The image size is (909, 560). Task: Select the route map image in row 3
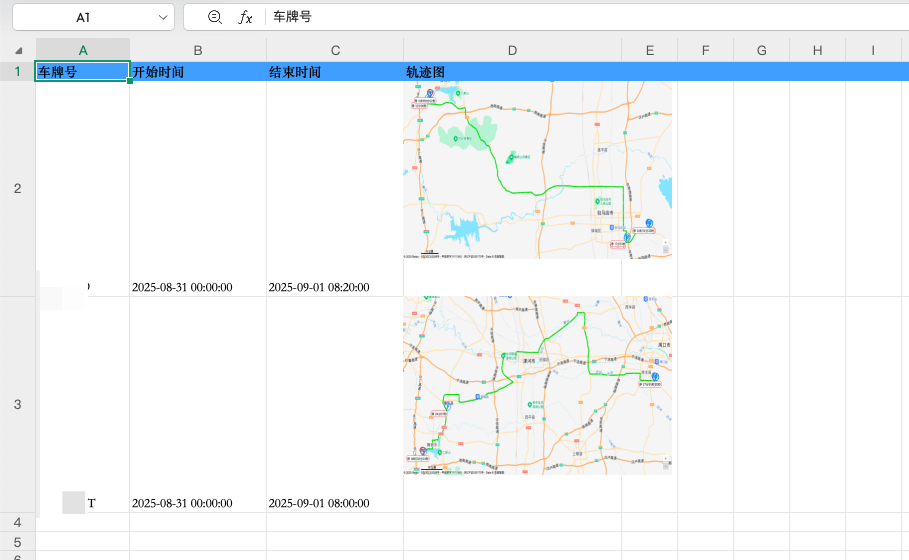click(537, 386)
